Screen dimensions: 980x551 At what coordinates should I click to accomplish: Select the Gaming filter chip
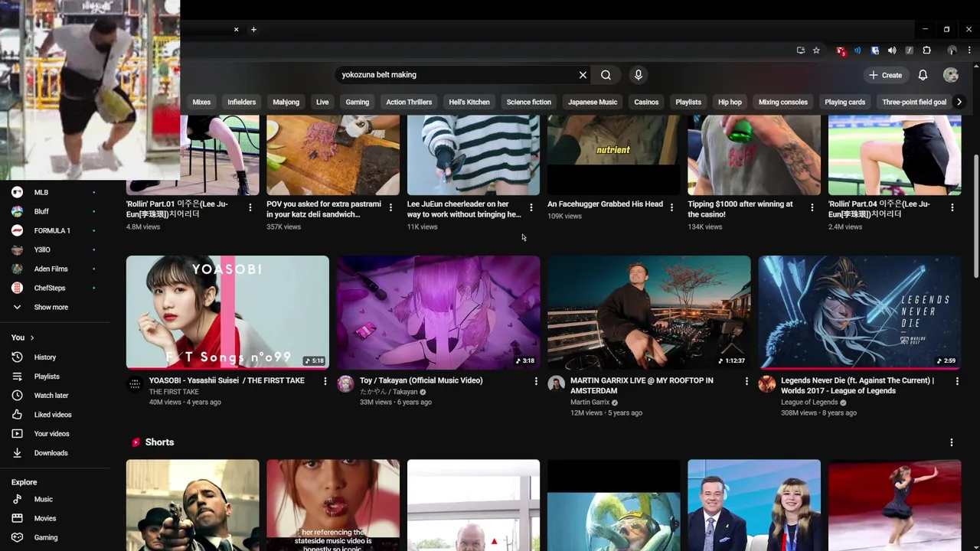point(358,102)
